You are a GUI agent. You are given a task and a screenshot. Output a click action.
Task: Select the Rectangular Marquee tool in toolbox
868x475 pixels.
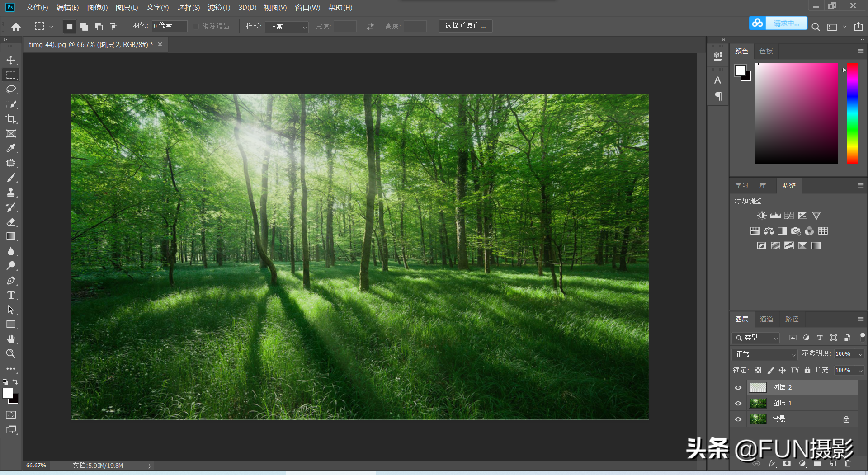pyautogui.click(x=11, y=75)
